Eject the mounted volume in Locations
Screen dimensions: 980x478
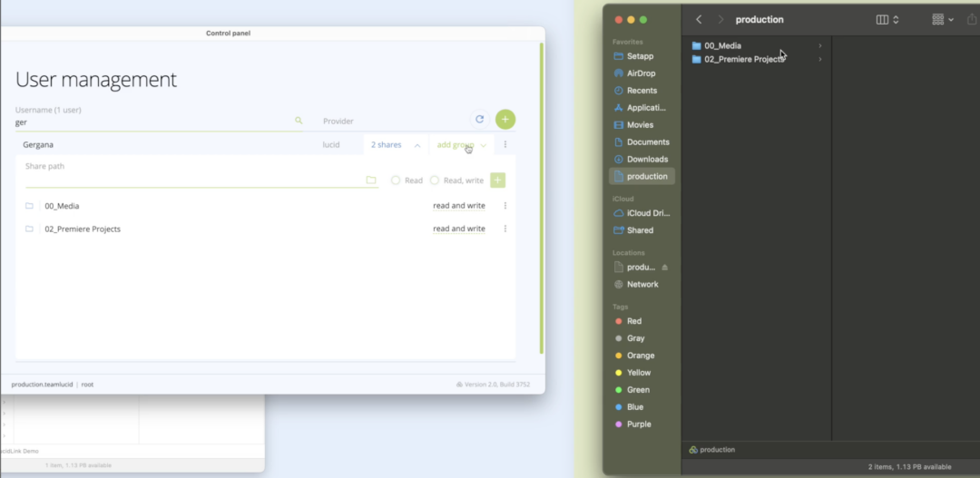664,268
